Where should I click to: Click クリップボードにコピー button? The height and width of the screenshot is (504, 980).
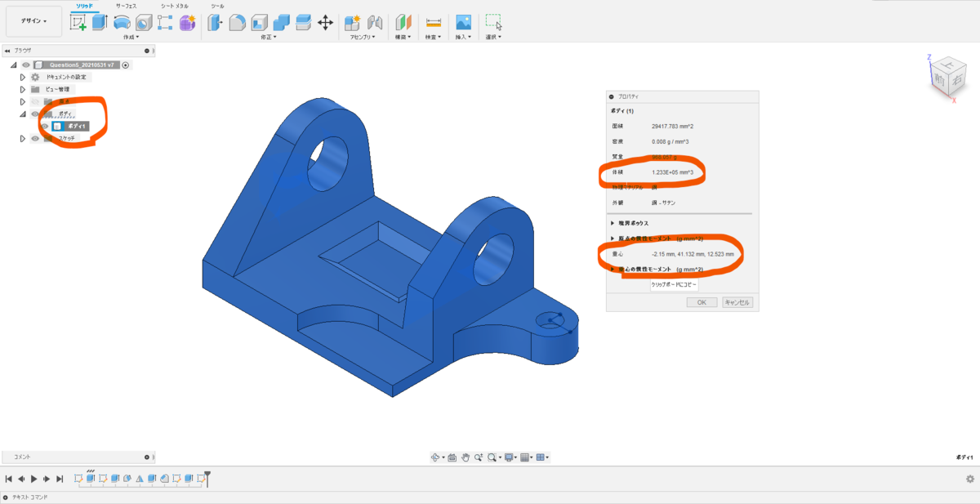pos(674,284)
